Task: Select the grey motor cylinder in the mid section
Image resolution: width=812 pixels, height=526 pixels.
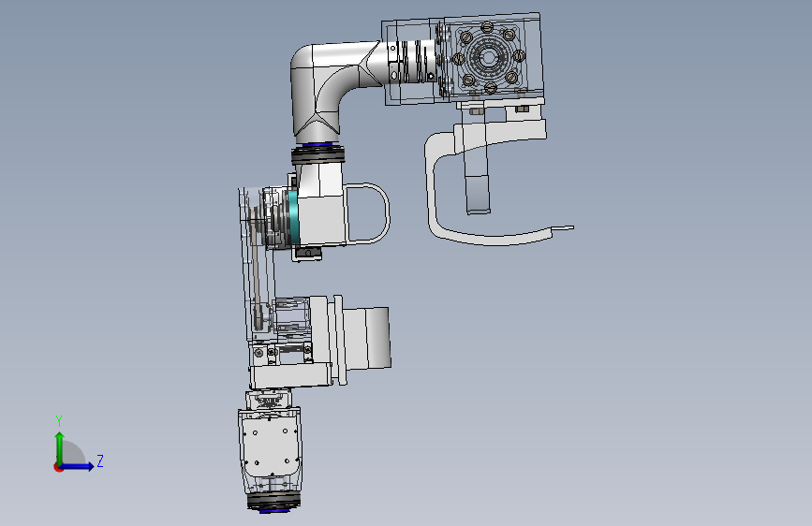Action: [x=365, y=337]
